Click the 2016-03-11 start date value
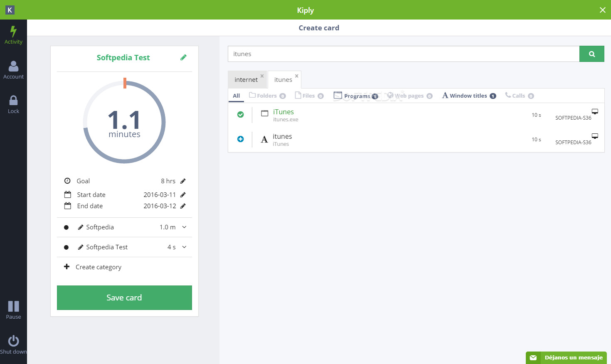611x364 pixels. coord(160,195)
